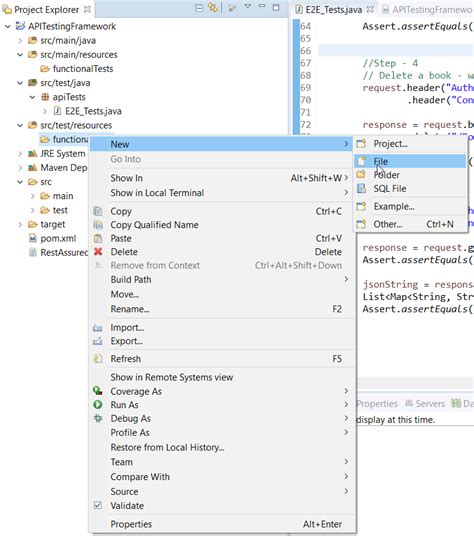Open the New item in context menu
474x536 pixels.
[221, 144]
